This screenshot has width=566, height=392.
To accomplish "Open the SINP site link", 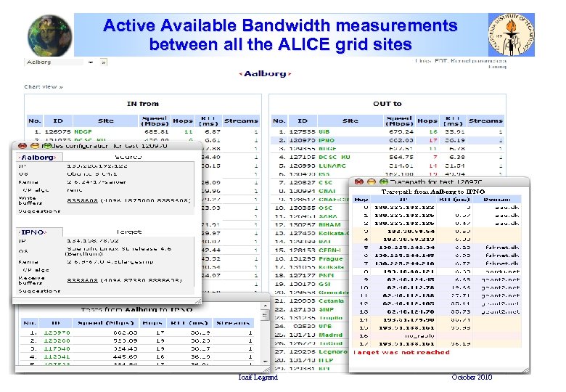I will 327,309.
